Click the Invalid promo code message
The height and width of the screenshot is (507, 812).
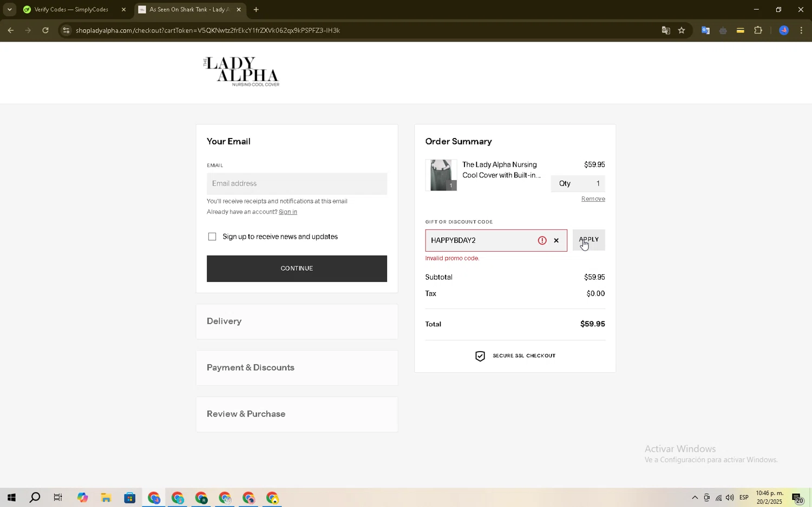[x=452, y=259]
